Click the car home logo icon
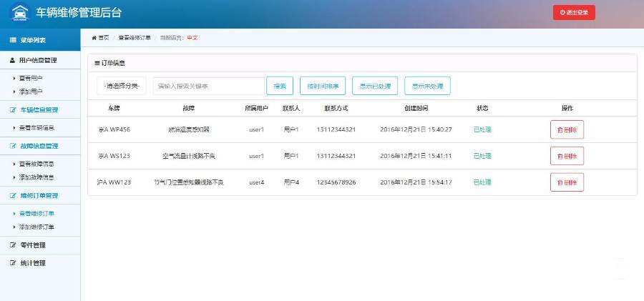Viewport: 644px width, 301px height. (20, 12)
